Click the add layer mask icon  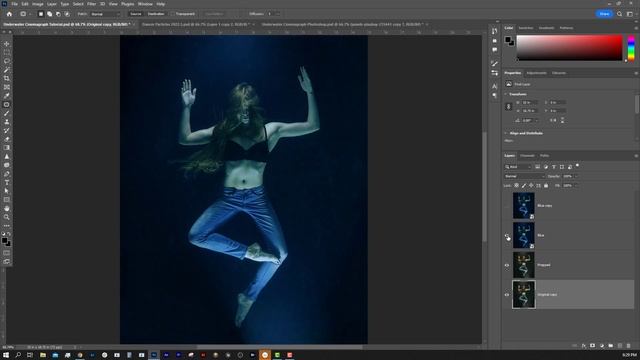tap(593, 346)
